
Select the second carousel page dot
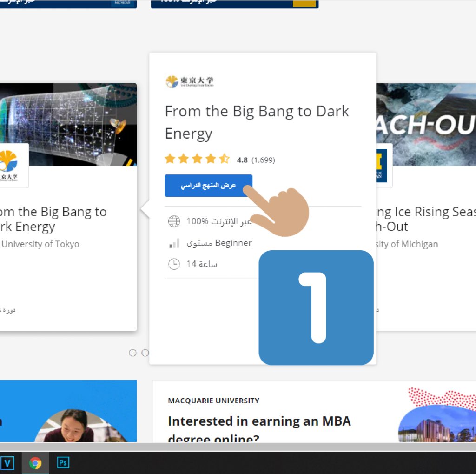[x=145, y=353]
